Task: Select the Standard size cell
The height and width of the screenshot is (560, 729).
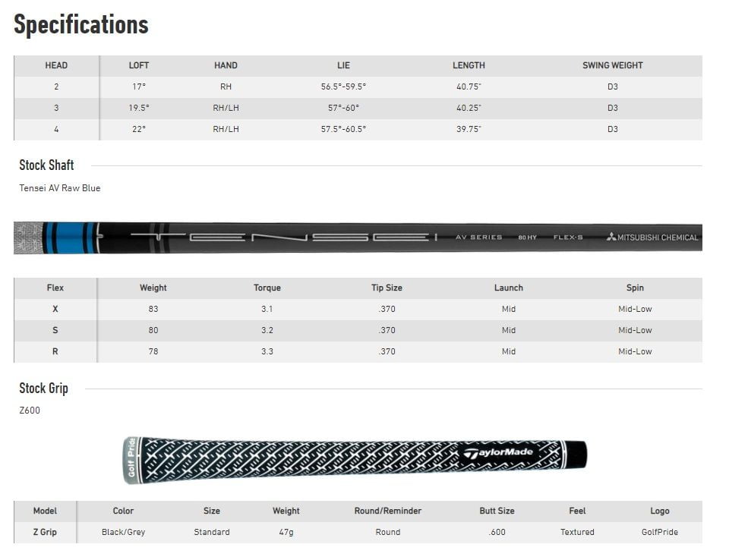Action: (x=211, y=532)
